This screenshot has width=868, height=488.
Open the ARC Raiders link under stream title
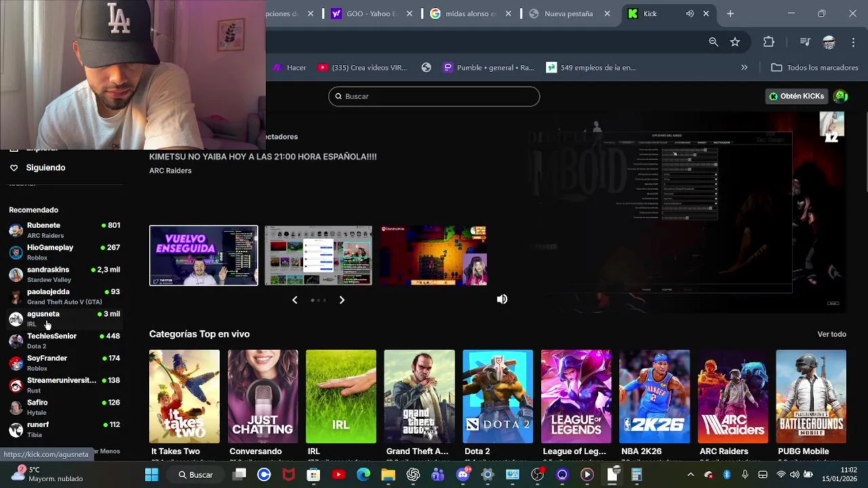click(x=170, y=171)
